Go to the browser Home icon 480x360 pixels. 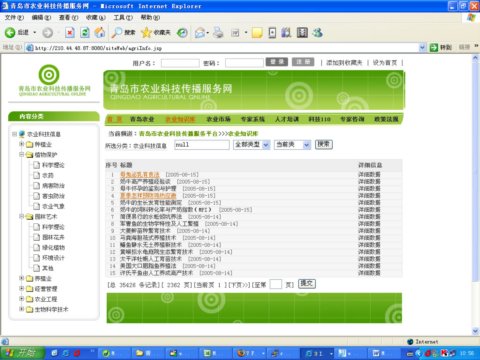[100, 32]
